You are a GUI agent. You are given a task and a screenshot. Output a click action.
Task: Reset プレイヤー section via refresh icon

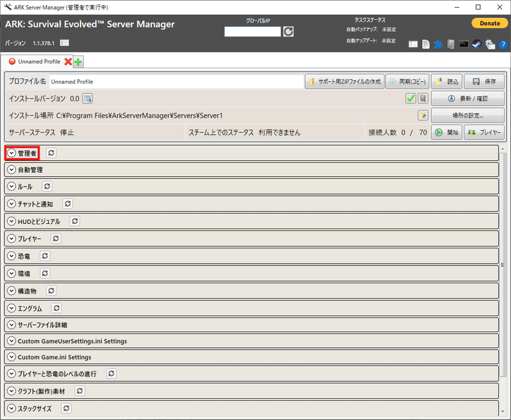click(x=56, y=238)
